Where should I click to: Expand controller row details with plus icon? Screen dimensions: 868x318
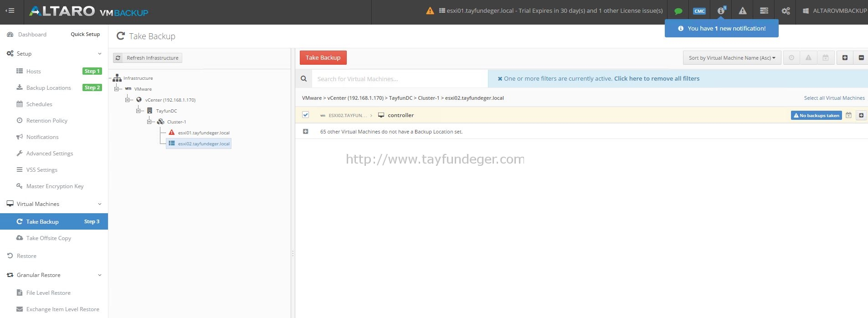(x=861, y=115)
